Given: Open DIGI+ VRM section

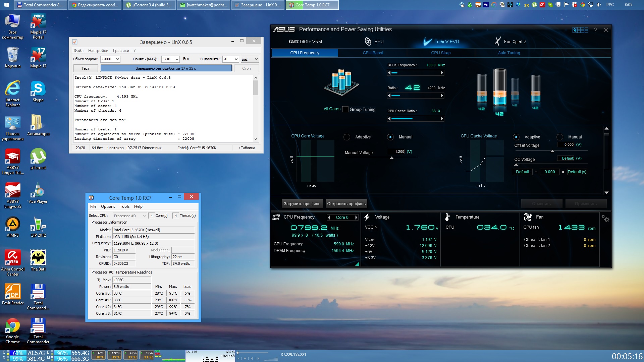Looking at the screenshot, I should pos(305,42).
